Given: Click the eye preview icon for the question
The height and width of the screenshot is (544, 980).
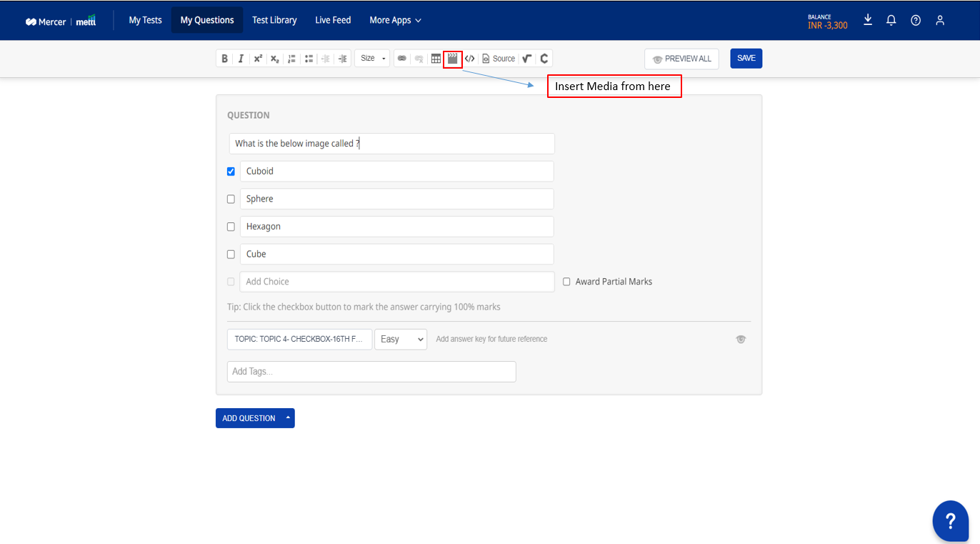Looking at the screenshot, I should 741,340.
